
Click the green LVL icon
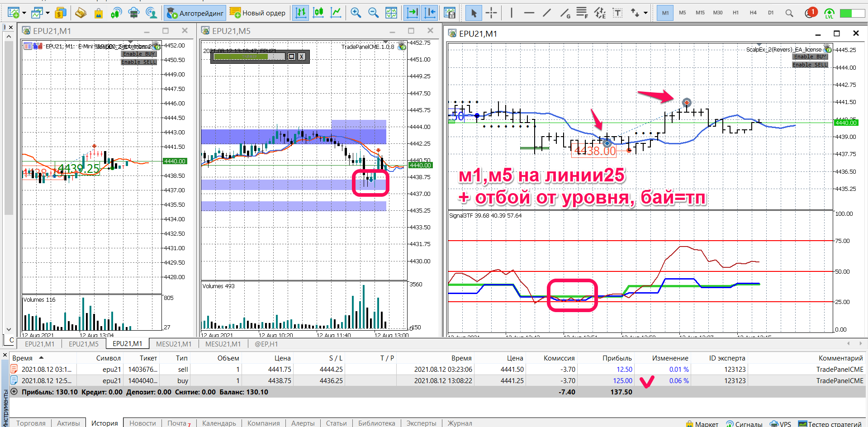click(829, 13)
